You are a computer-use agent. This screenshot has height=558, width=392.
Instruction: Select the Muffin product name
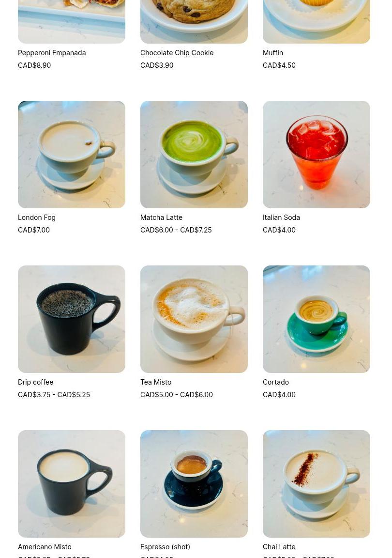pyautogui.click(x=273, y=53)
